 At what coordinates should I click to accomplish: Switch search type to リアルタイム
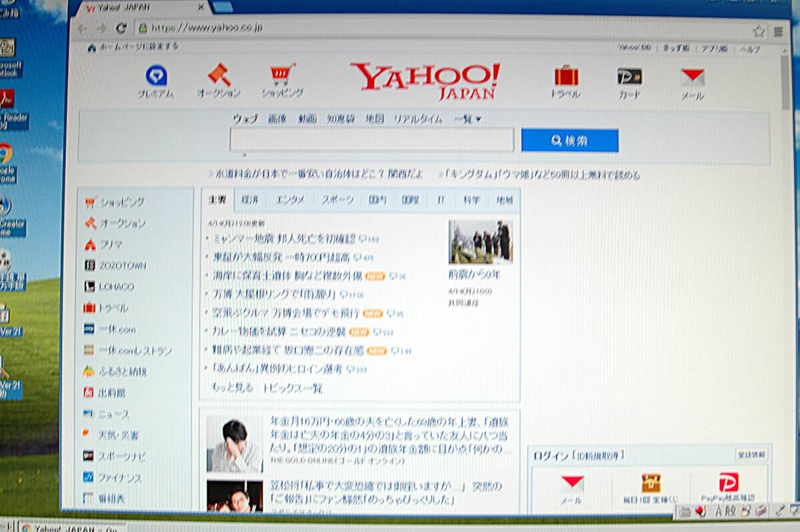418,119
